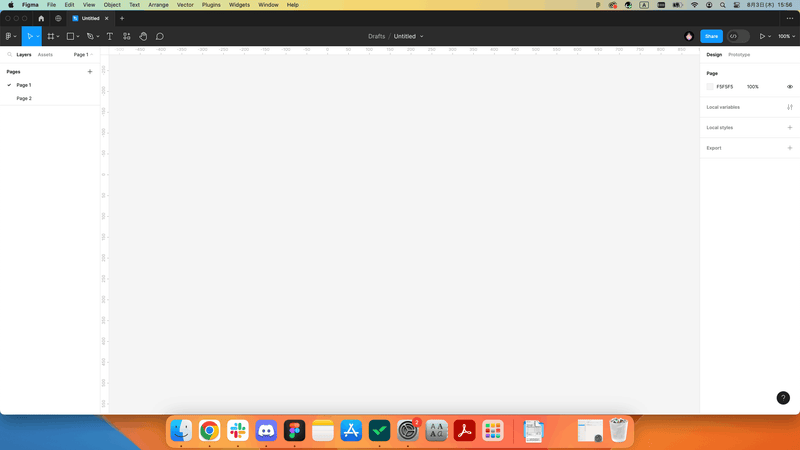Go to Figma home tab
The height and width of the screenshot is (450, 800).
(x=41, y=18)
